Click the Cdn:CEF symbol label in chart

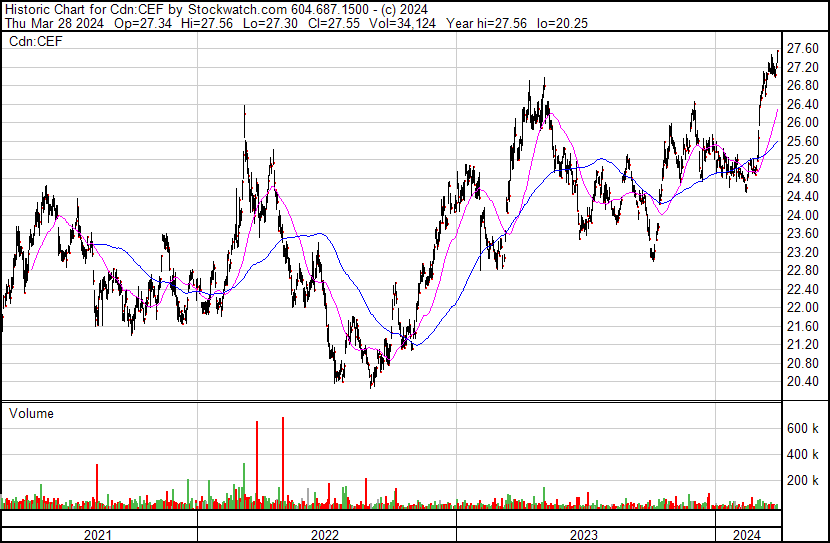37,41
